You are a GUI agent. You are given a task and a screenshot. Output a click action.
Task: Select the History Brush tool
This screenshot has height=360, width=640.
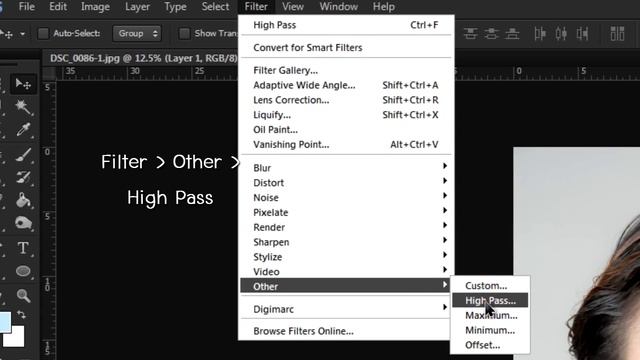23,177
